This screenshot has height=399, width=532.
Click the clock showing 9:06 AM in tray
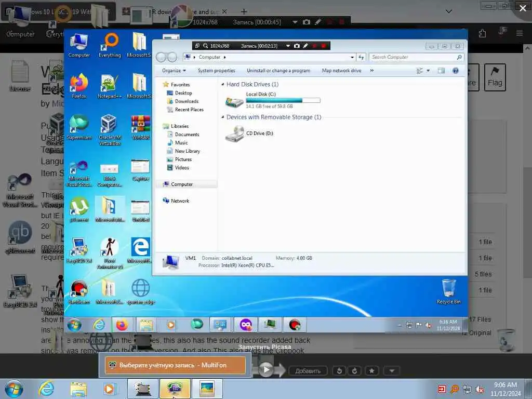tap(505, 389)
